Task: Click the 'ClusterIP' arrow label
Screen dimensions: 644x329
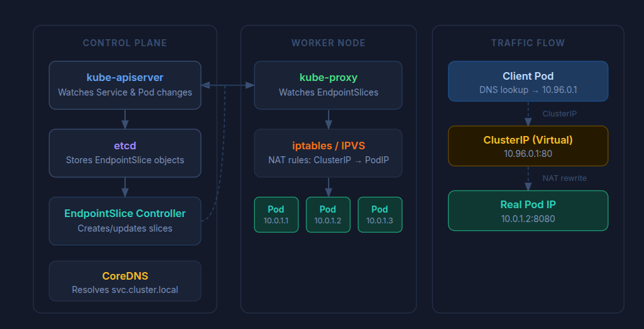Action: pos(559,113)
